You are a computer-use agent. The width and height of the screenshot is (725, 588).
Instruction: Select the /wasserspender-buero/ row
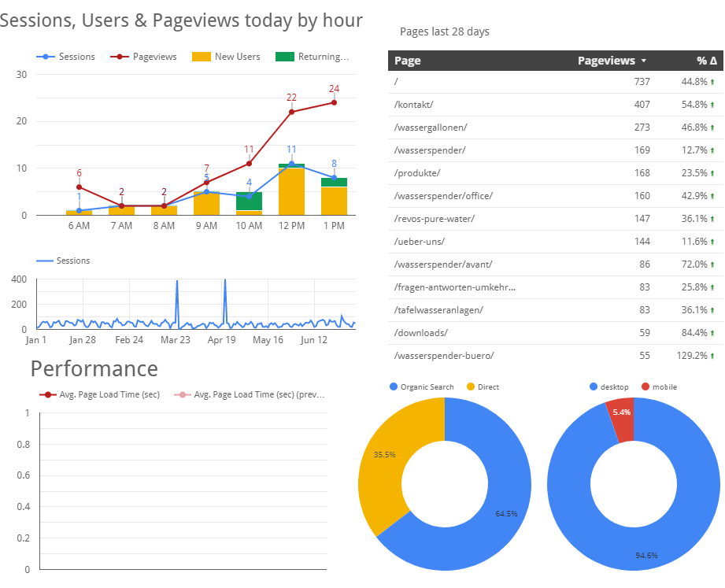(x=555, y=356)
